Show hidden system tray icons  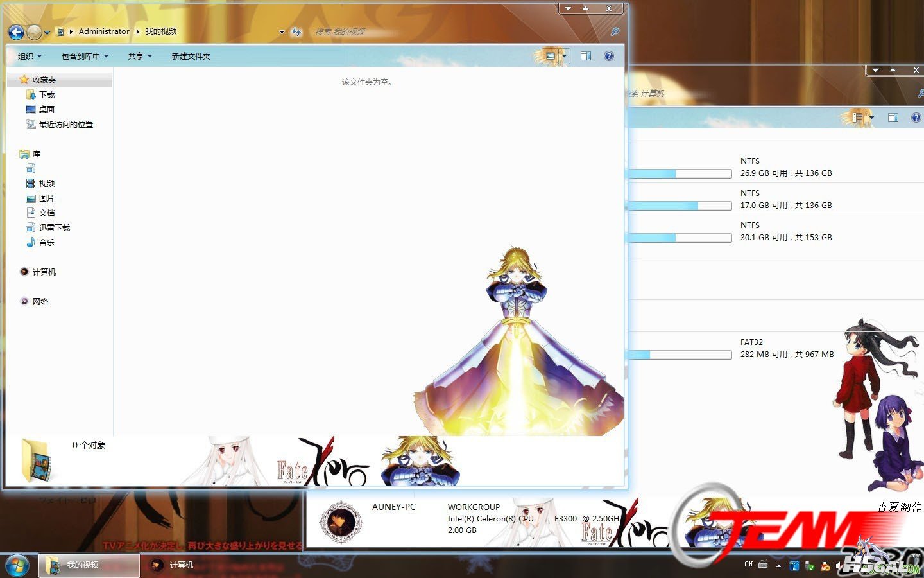coord(778,565)
